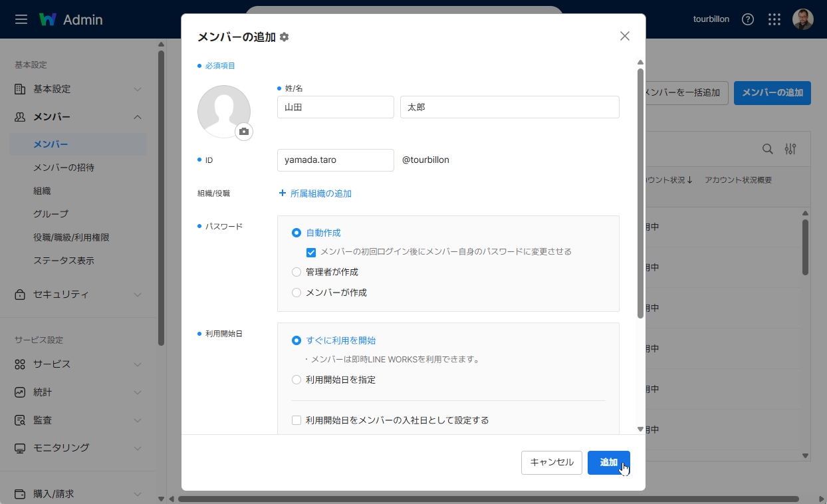Open the hamburger navigation menu
827x504 pixels.
pyautogui.click(x=21, y=19)
